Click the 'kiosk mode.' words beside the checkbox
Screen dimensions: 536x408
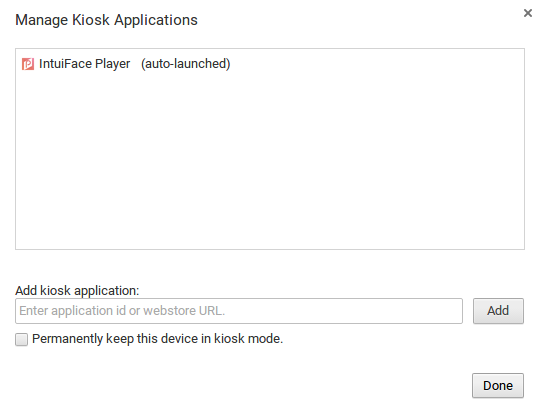coord(249,339)
